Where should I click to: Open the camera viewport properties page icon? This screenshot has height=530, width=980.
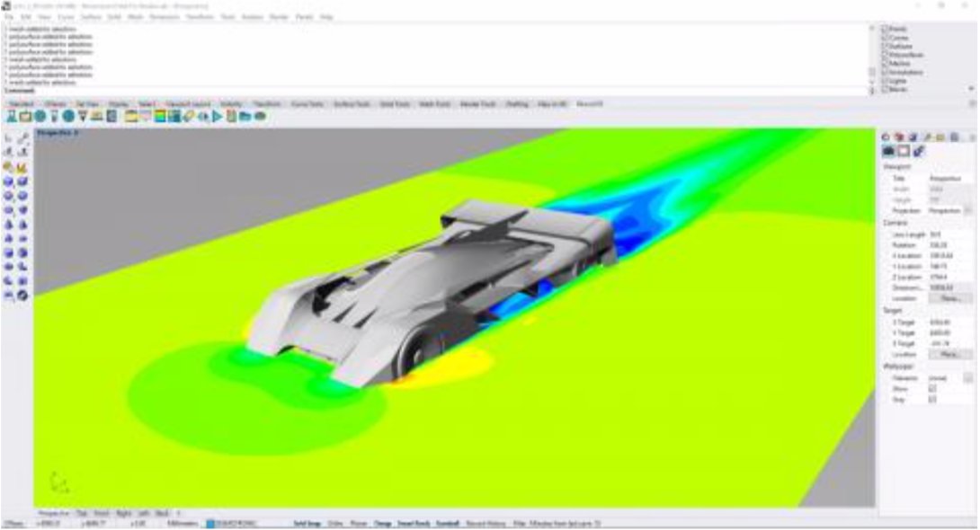[888, 151]
